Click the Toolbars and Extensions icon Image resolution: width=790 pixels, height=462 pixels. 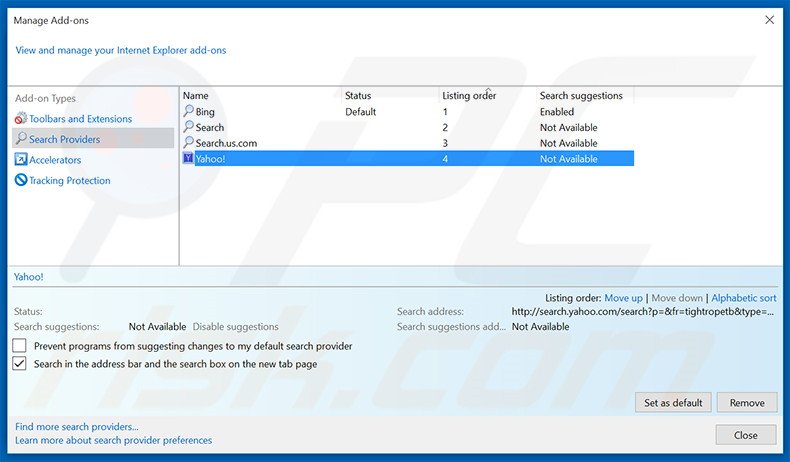click(x=21, y=119)
